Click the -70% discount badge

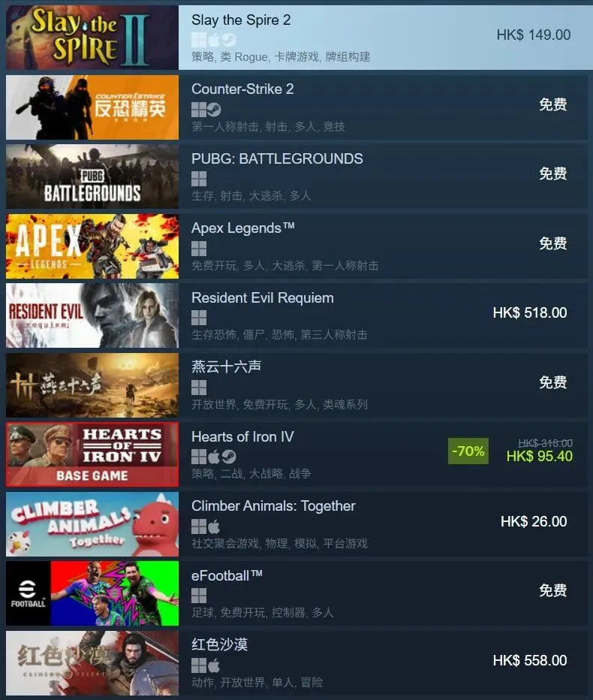[468, 451]
